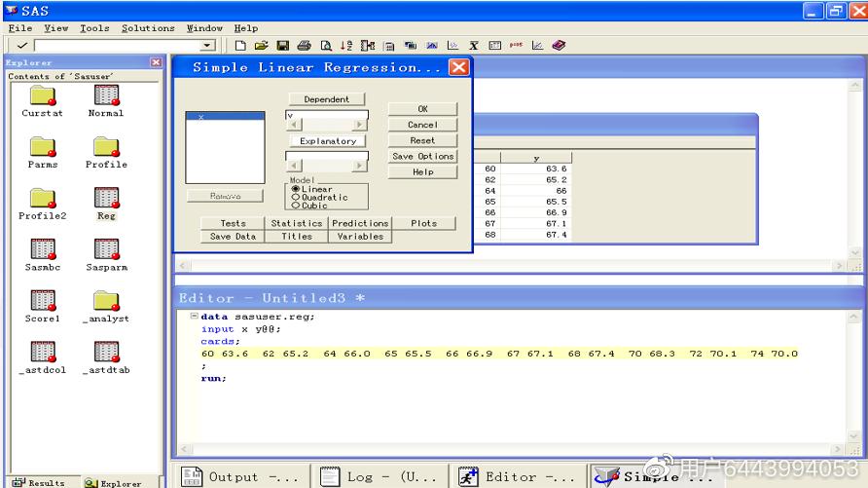Select the Linear model radio button
Screen dimensions: 868x488
tap(296, 189)
